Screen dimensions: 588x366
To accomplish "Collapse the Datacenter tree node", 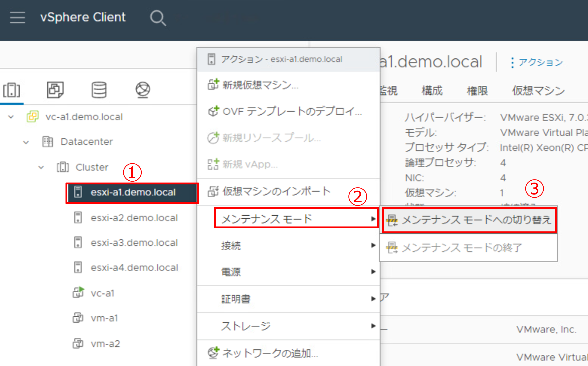I will coord(26,142).
